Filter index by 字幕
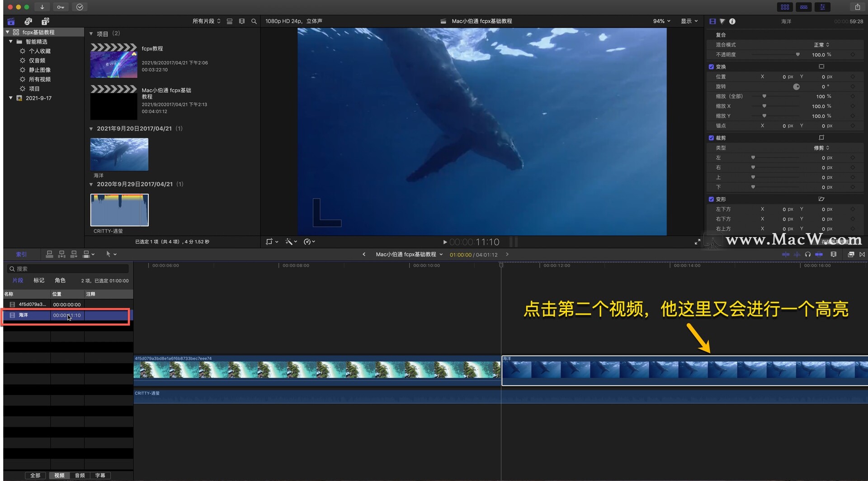The width and height of the screenshot is (868, 481). [x=100, y=476]
